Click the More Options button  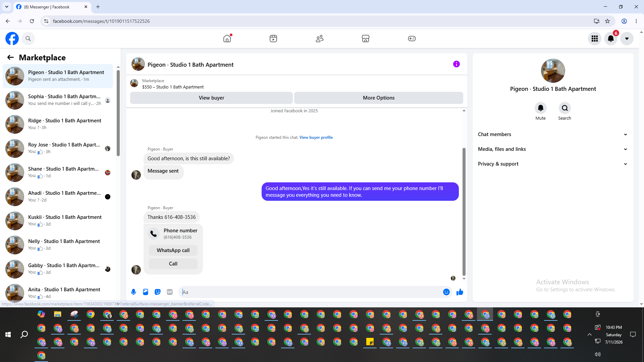click(x=379, y=98)
